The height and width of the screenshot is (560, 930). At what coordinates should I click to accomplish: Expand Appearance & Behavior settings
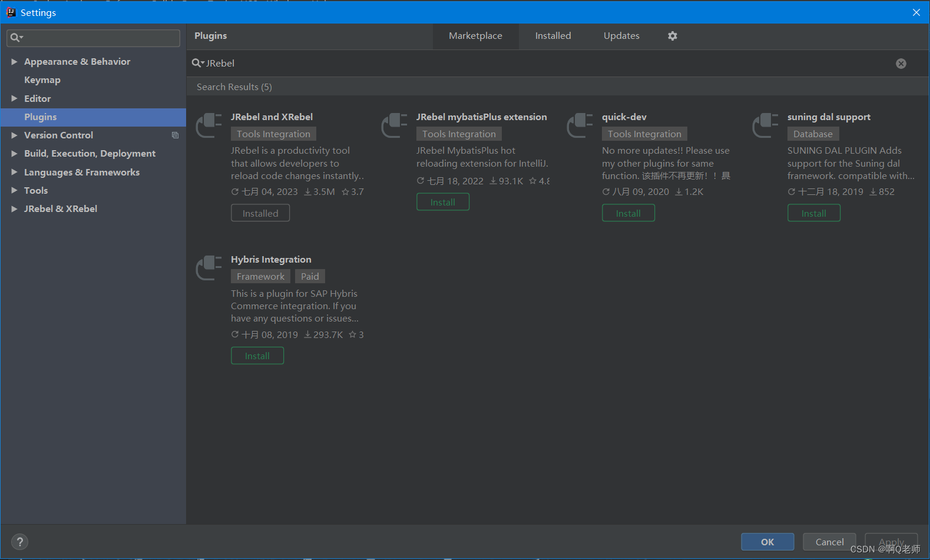click(14, 61)
